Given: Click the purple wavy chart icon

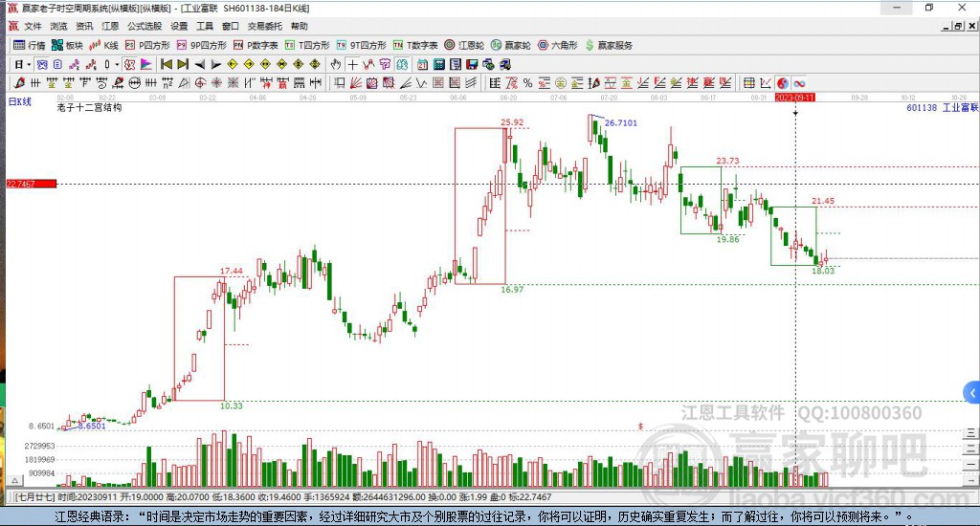Looking at the screenshot, I should [x=75, y=64].
